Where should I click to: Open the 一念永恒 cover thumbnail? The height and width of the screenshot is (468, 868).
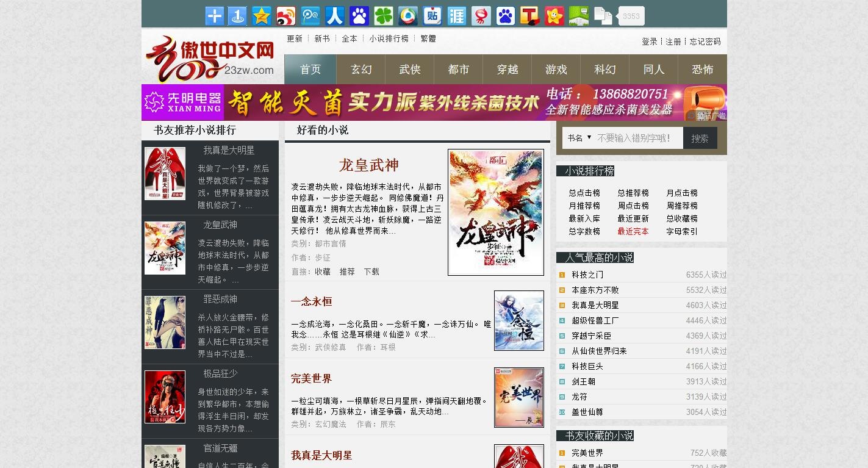click(519, 321)
